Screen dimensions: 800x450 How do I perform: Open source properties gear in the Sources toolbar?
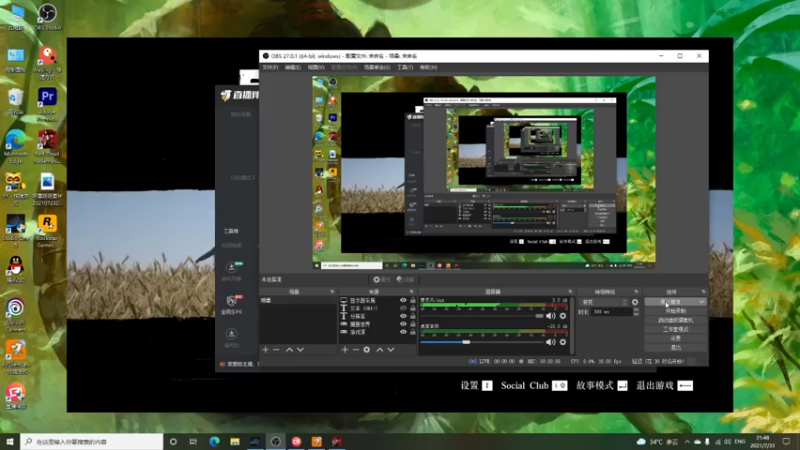(x=366, y=349)
